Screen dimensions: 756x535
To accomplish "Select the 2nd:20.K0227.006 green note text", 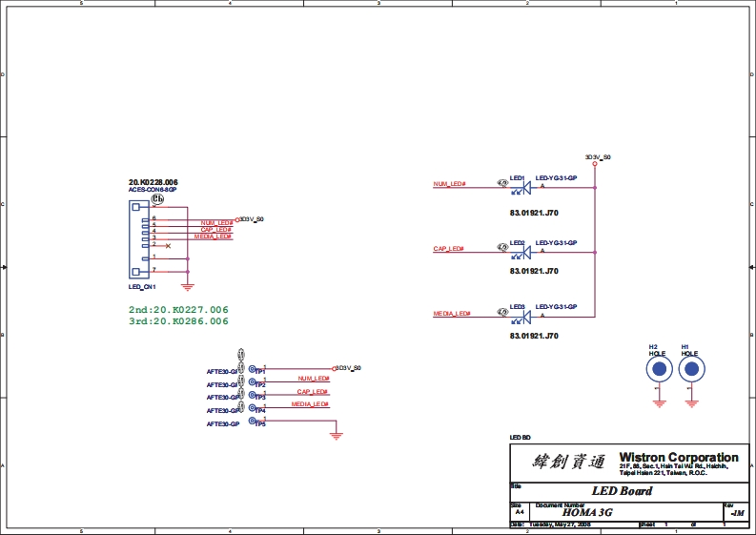I will (178, 310).
